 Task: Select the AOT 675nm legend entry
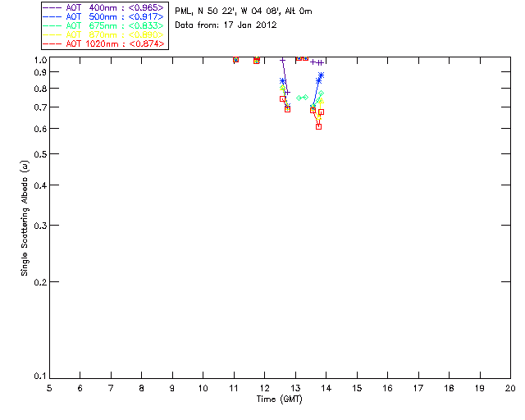tap(104, 25)
